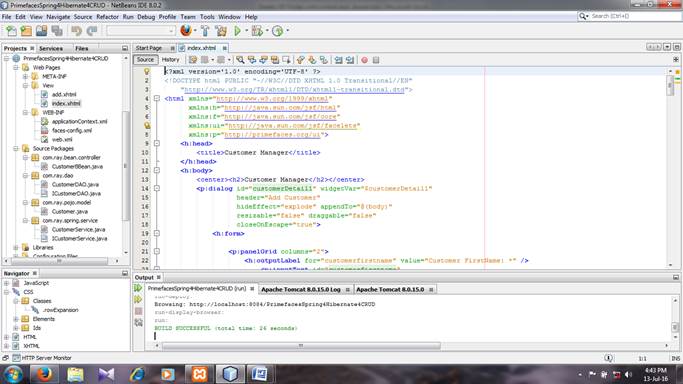Expand the META-INF folder node
Screen dimensions: 683x384
(x=25, y=77)
